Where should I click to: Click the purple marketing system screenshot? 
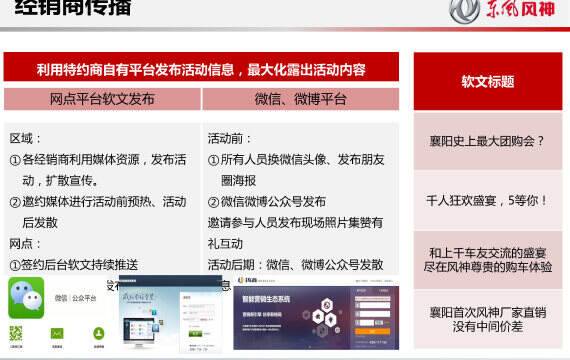pos(316,313)
